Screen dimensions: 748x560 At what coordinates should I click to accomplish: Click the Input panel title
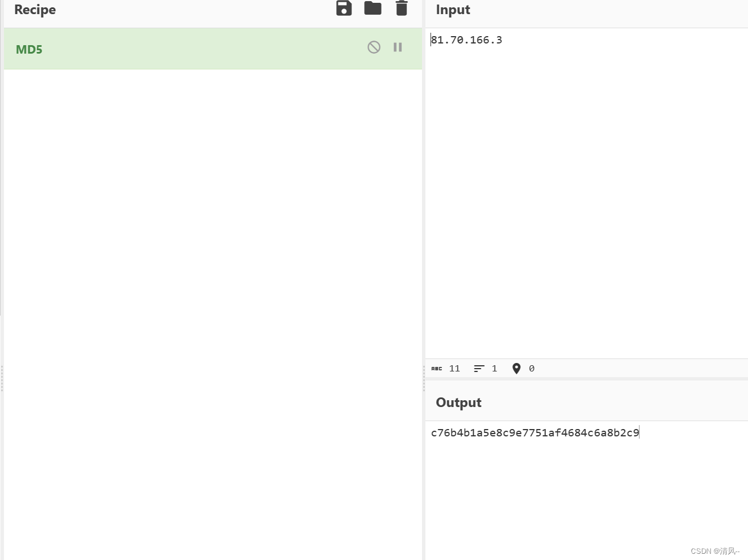click(453, 10)
